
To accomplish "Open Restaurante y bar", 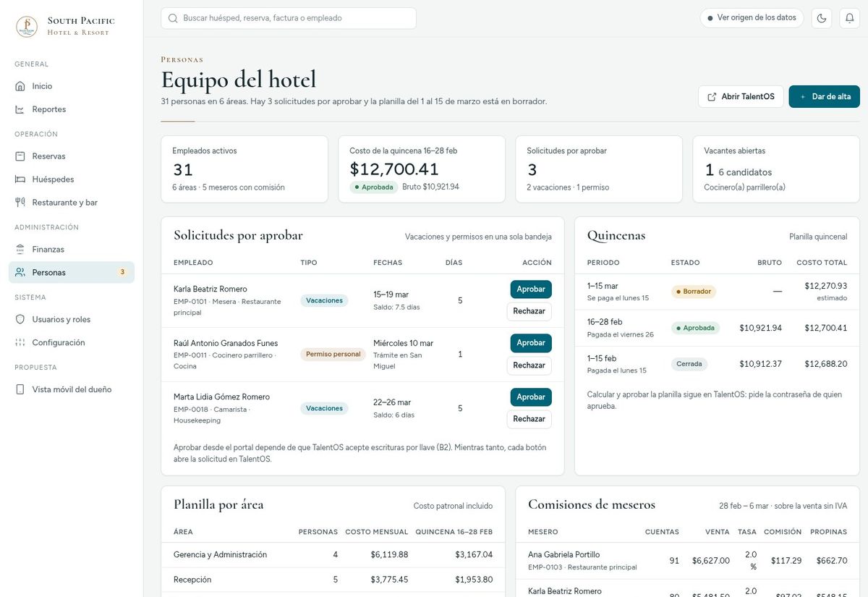I will pyautogui.click(x=72, y=203).
